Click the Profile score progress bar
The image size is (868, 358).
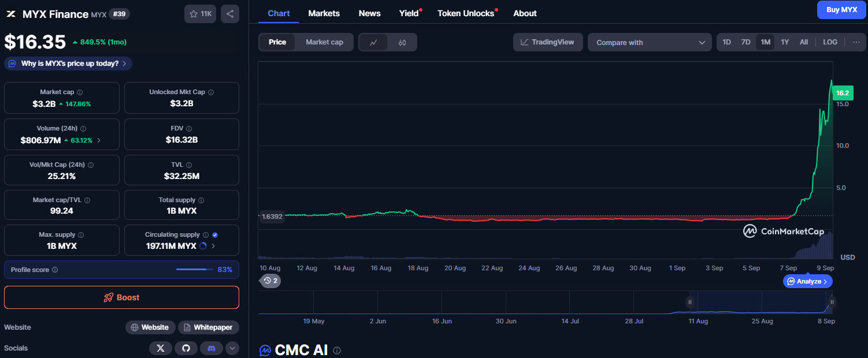(x=195, y=270)
